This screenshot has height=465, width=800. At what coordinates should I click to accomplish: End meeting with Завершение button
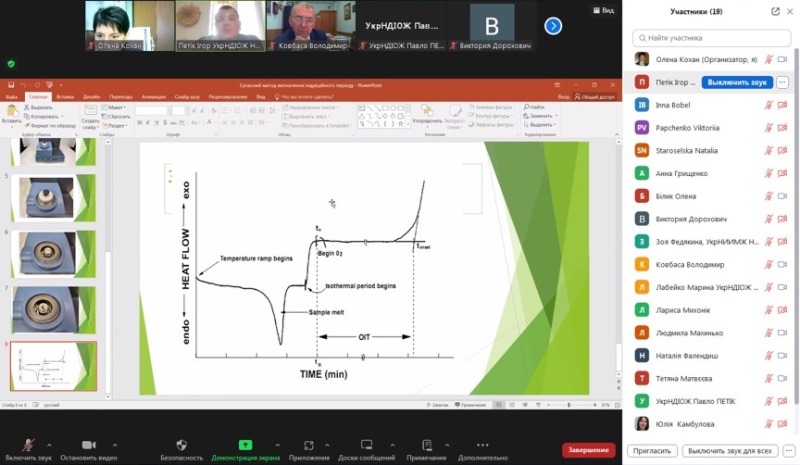tap(588, 450)
